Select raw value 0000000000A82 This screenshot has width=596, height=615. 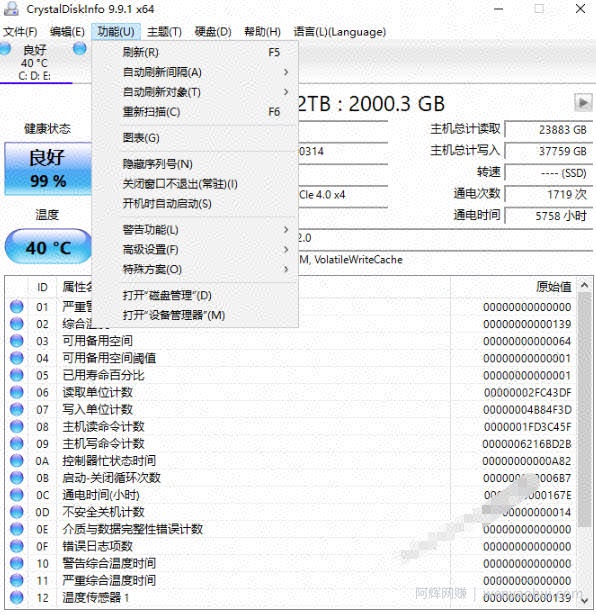(527, 461)
